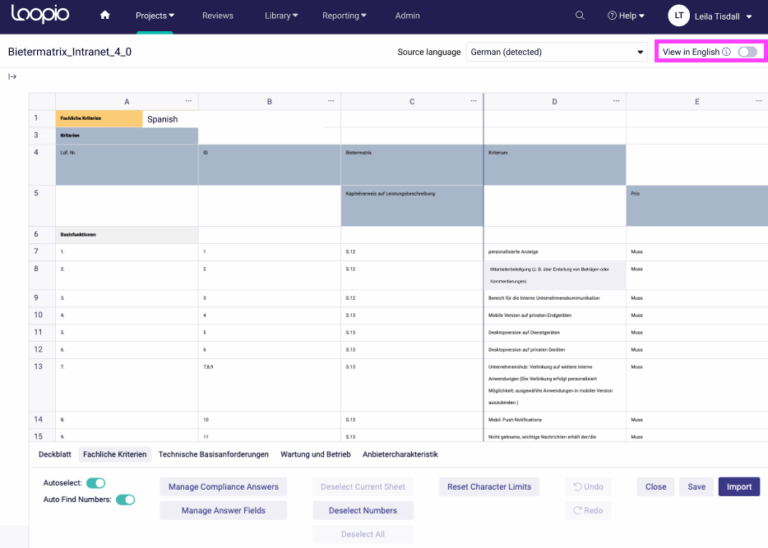Open Wartung und Betrieb sheet tab
768x548 pixels.
pos(315,454)
